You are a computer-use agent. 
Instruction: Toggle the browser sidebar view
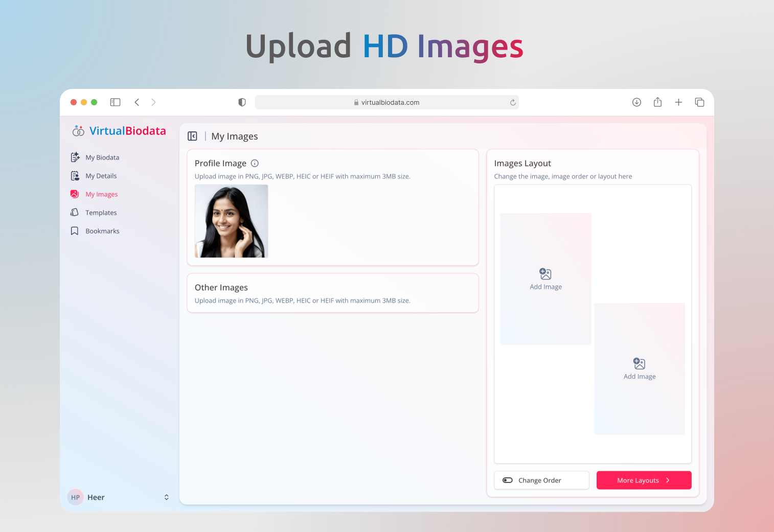(x=115, y=102)
